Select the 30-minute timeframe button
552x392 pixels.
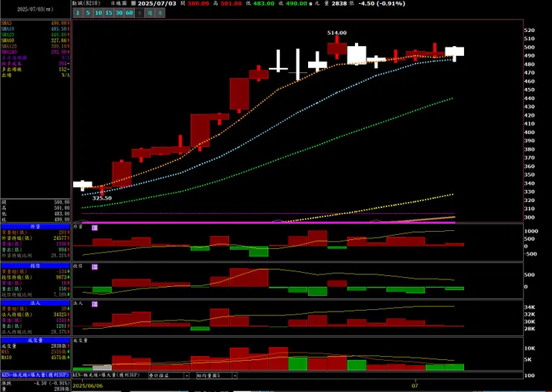point(119,13)
